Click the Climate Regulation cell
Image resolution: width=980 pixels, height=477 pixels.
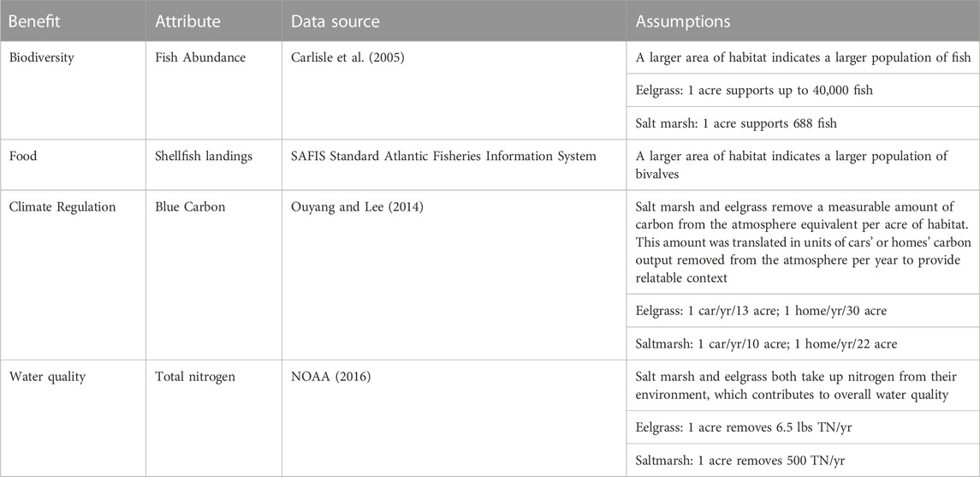pos(62,207)
